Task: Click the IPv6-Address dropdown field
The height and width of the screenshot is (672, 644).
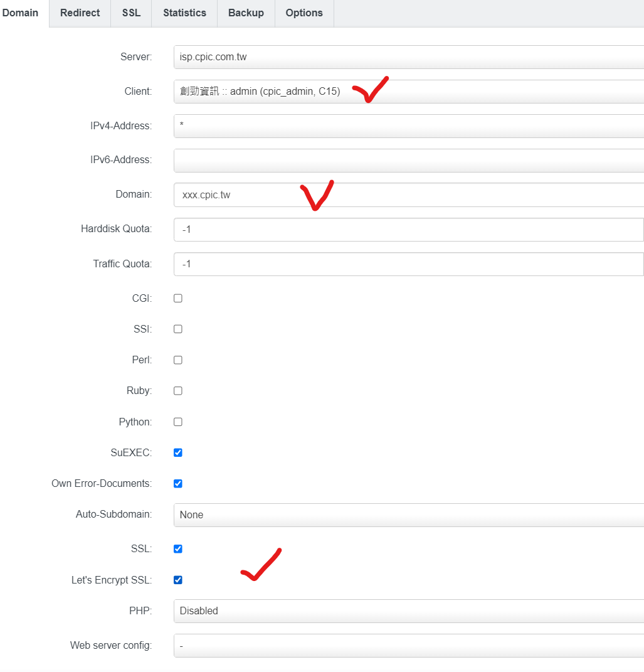Action: coord(408,161)
